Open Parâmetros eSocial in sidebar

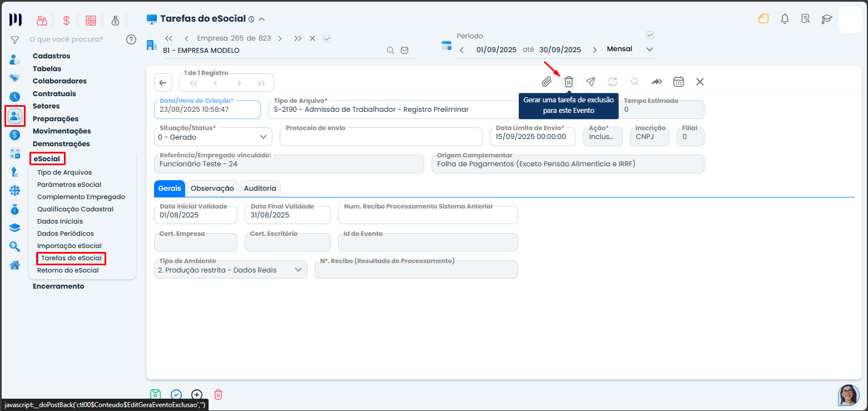click(69, 185)
